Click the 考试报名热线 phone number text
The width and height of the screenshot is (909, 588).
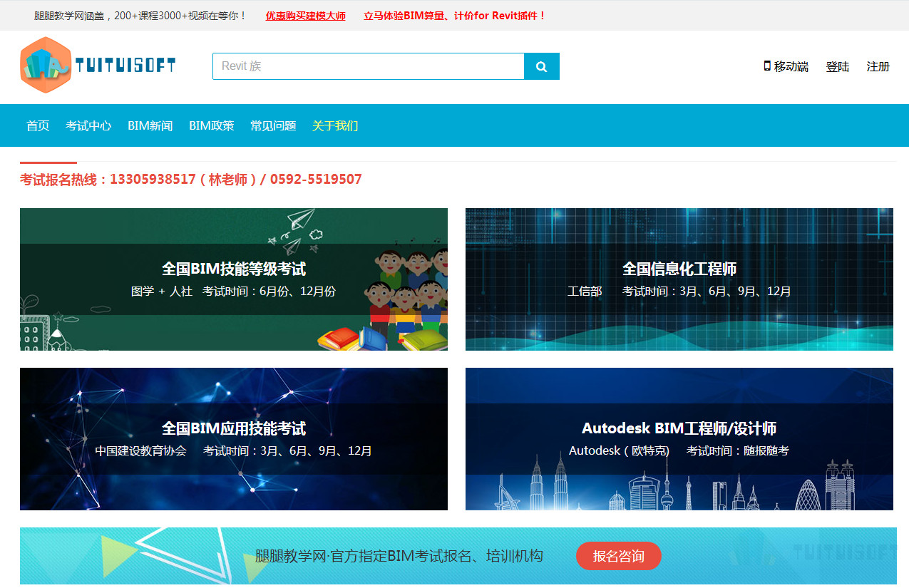[x=191, y=180]
